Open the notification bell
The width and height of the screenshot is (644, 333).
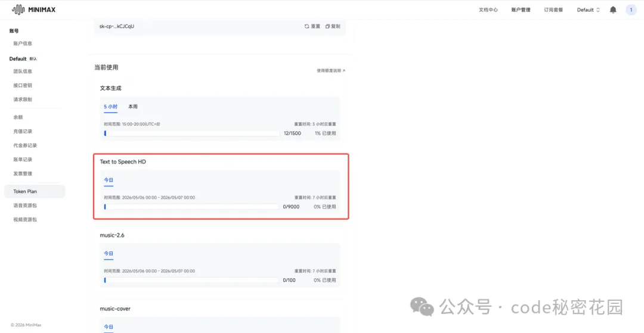point(613,10)
